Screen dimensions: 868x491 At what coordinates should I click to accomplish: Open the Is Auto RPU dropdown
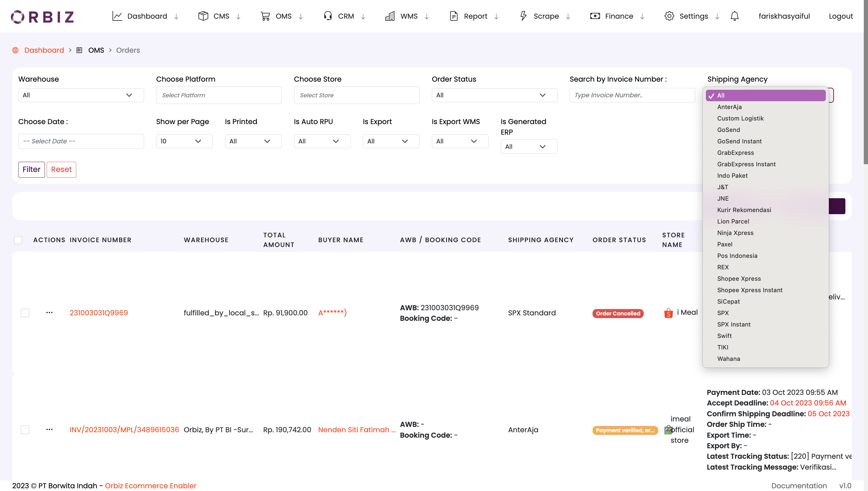click(x=322, y=141)
